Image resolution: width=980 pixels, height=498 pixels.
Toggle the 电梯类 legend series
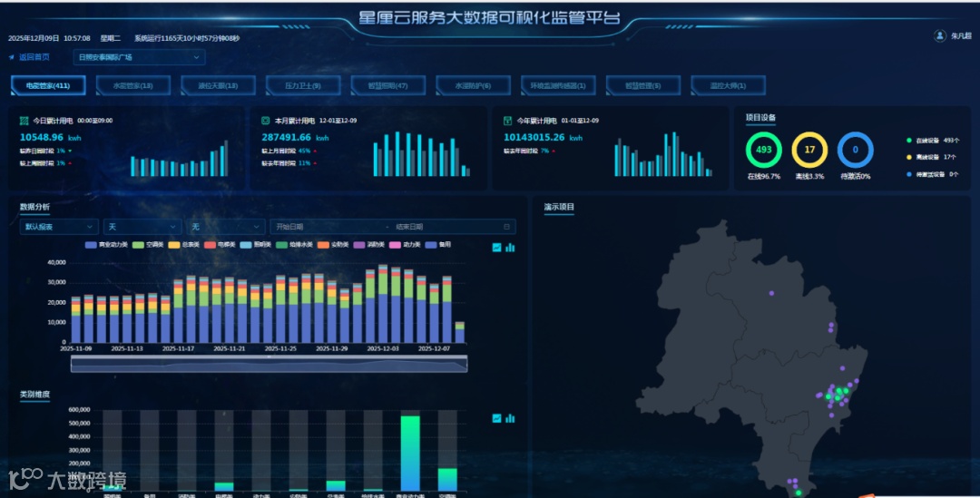[220, 245]
